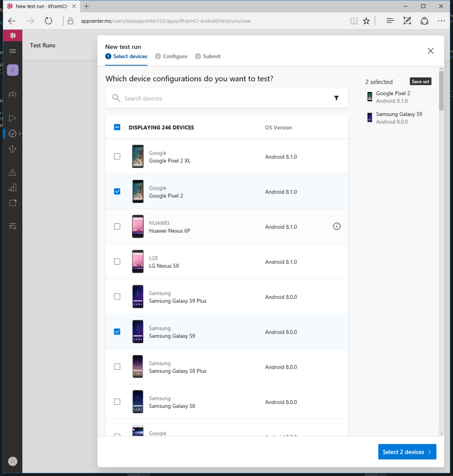Image resolution: width=453 pixels, height=476 pixels.
Task: Click the Google Pixel 2 XL phone thumbnail
Action: (138, 156)
